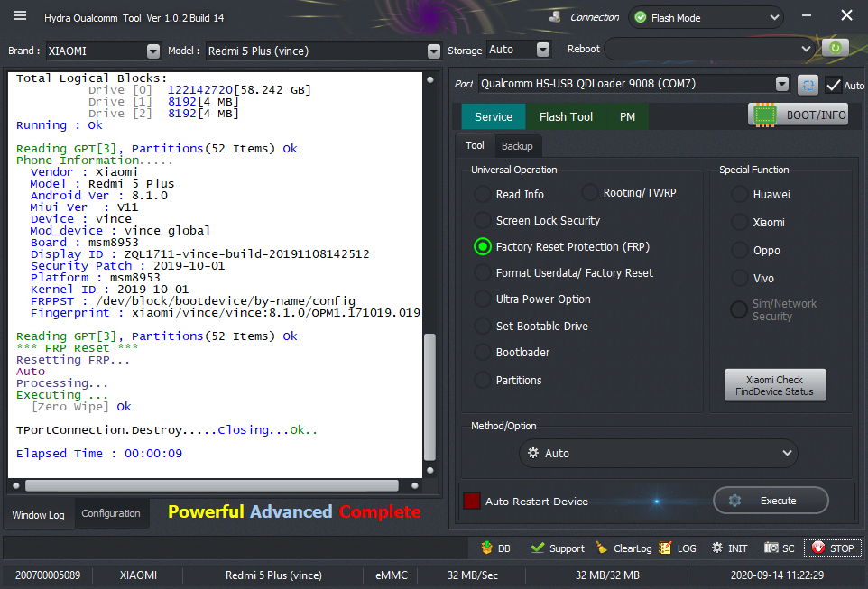Image resolution: width=868 pixels, height=589 pixels.
Task: Click the horizontal scroll right dot
Action: click(415, 485)
